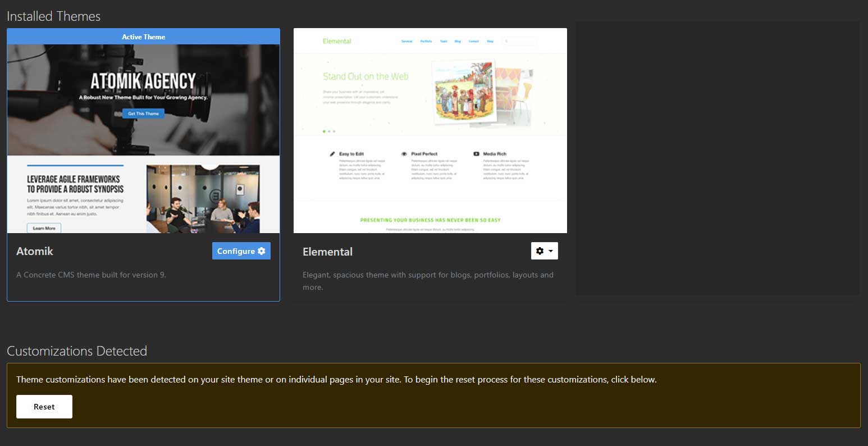
Task: Expand the Elemental theme options caret
Action: tap(550, 251)
